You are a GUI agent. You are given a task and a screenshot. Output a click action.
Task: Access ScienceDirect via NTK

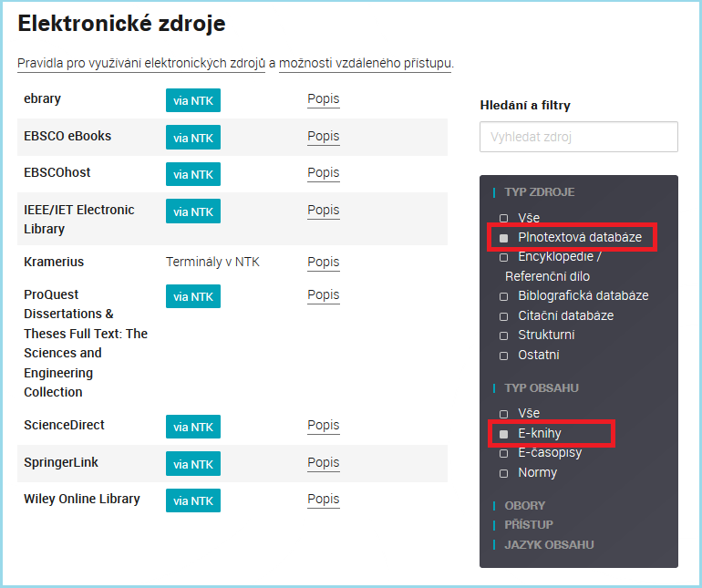click(x=192, y=427)
